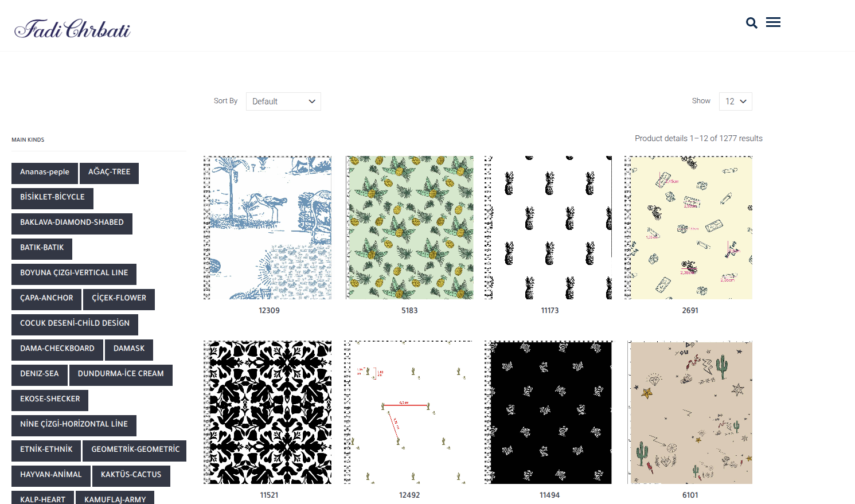This screenshot has width=855, height=504.
Task: Click the Fadi Chrbati logo
Action: (72, 29)
